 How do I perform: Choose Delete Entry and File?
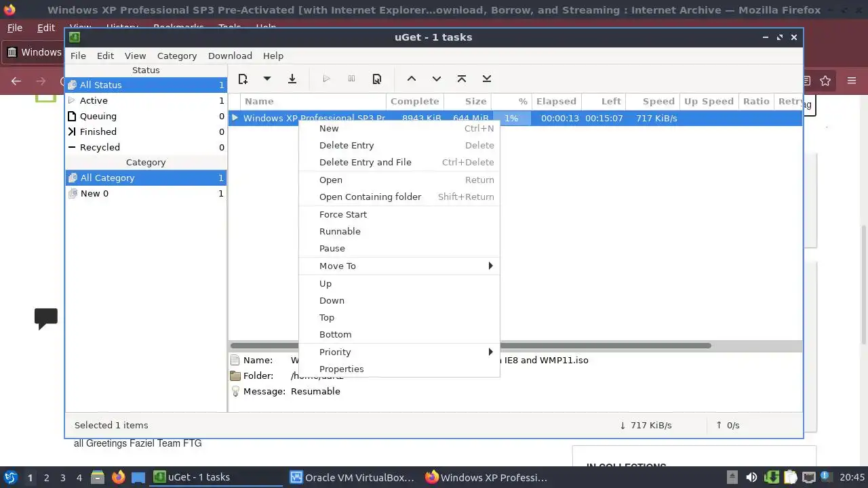coord(399,162)
